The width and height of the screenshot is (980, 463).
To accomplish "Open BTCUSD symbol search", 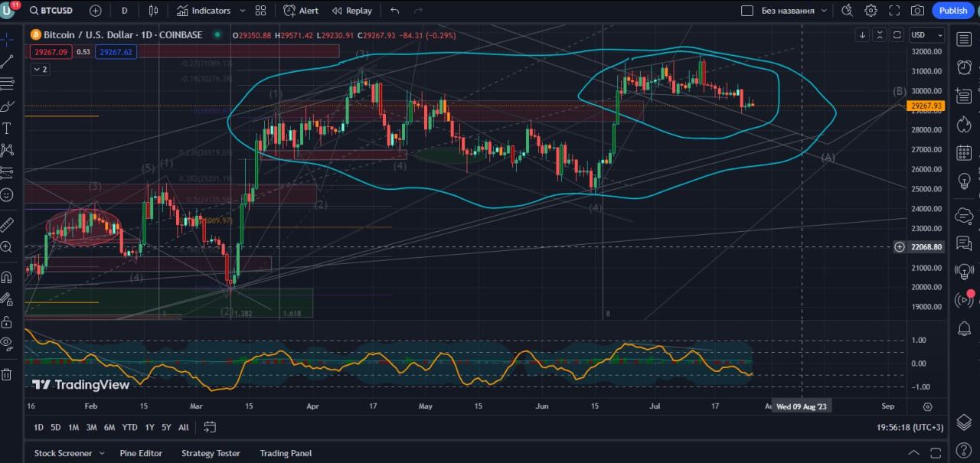I will 51,11.
